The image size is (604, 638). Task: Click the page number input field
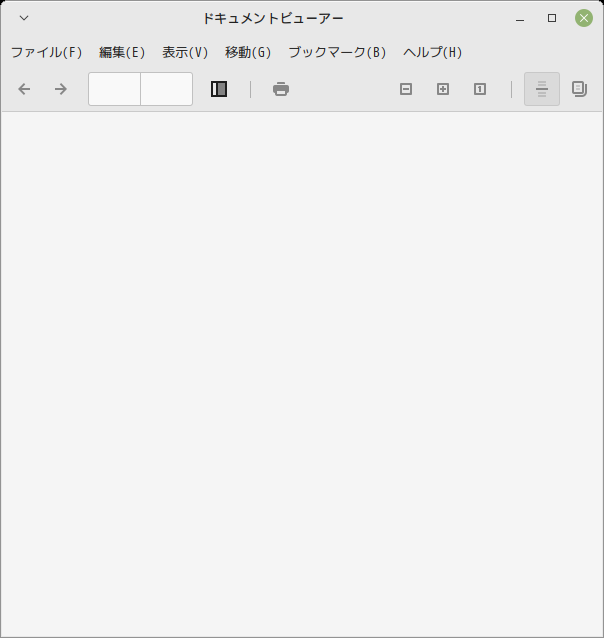point(114,89)
